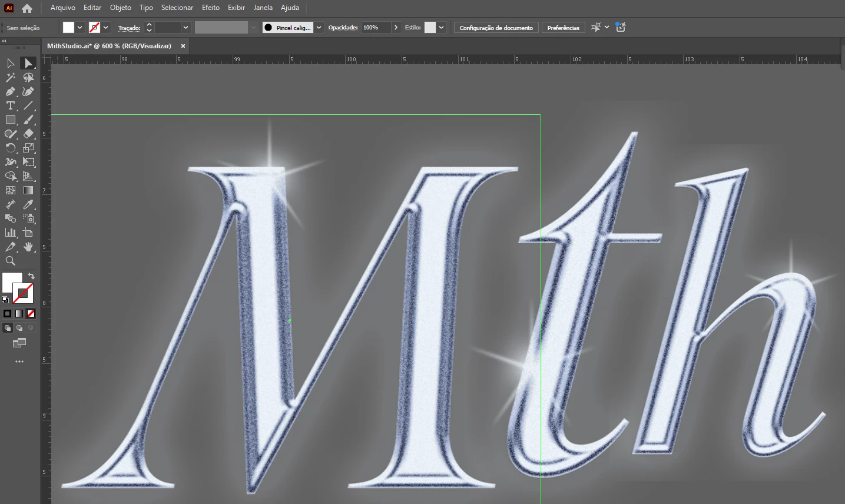The width and height of the screenshot is (845, 504).
Task: Select the Selection tool (black arrow outline)
Action: [x=11, y=63]
